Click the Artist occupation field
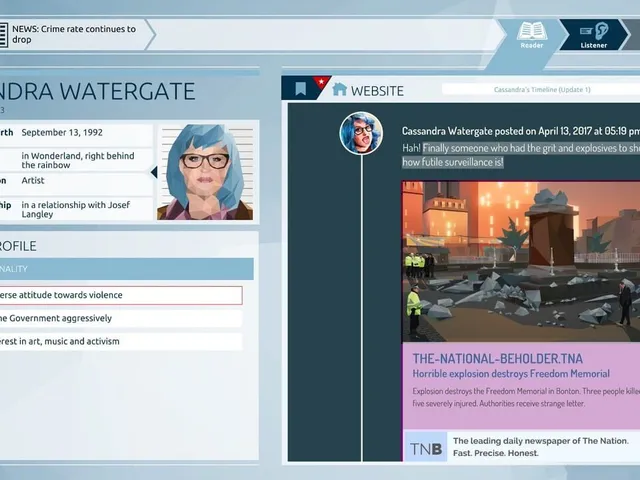Viewport: 640px width, 480px height. click(x=33, y=180)
